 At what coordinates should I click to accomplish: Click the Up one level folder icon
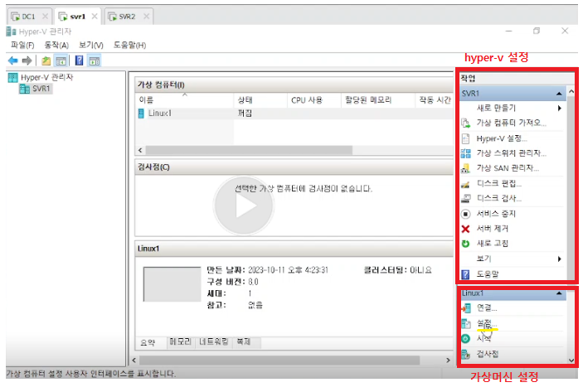pos(46,60)
